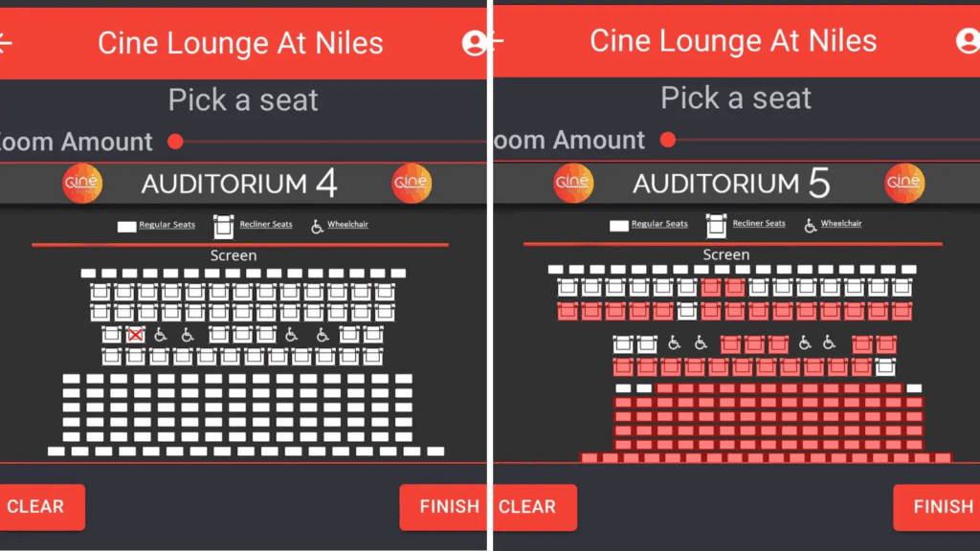Click the rightmost wheelchair space in Auditorium 4

323,334
